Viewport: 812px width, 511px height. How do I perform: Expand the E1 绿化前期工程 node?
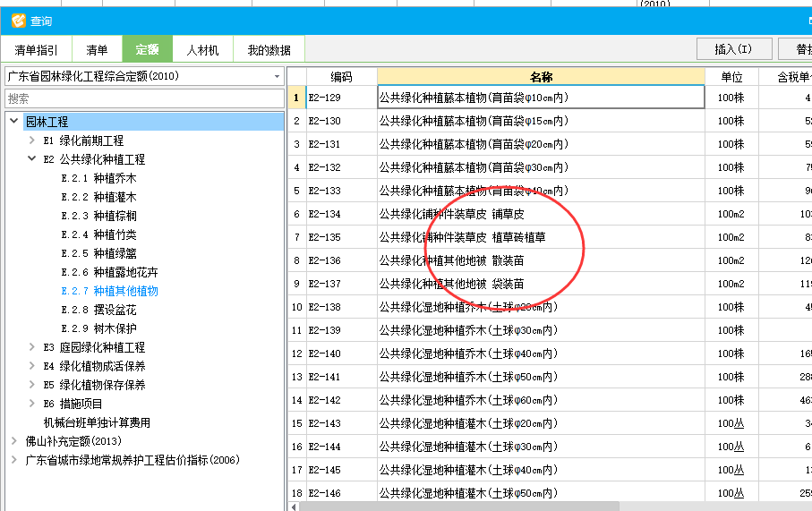(31, 140)
